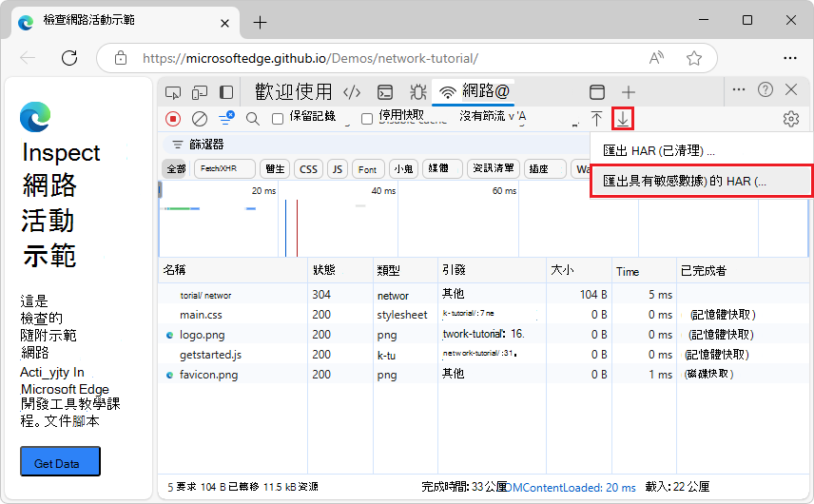
Task: Open the Console tool icon
Action: (x=385, y=92)
